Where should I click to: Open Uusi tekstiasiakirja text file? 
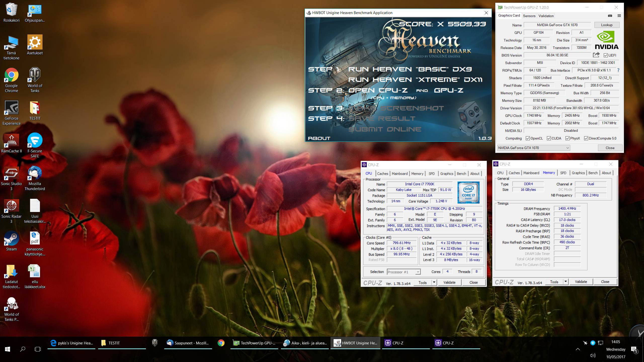point(35,211)
